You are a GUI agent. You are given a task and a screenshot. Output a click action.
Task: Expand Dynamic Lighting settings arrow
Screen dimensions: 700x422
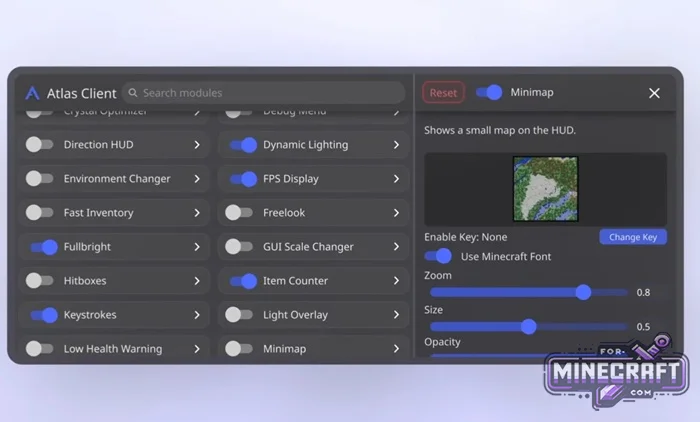(396, 145)
